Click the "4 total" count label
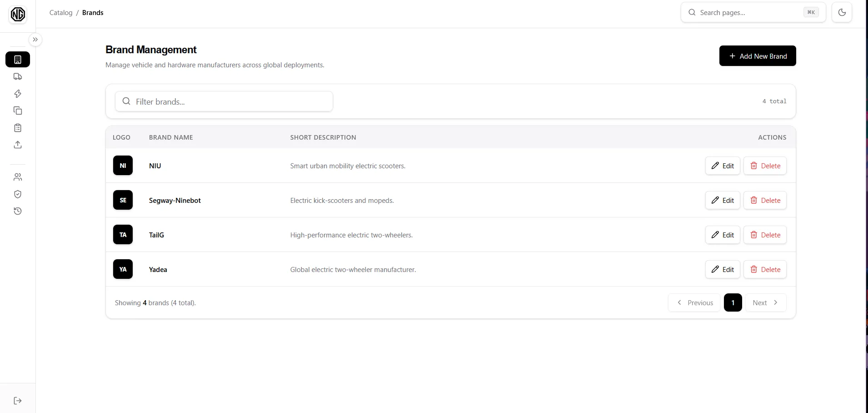This screenshot has height=413, width=868. click(x=774, y=101)
